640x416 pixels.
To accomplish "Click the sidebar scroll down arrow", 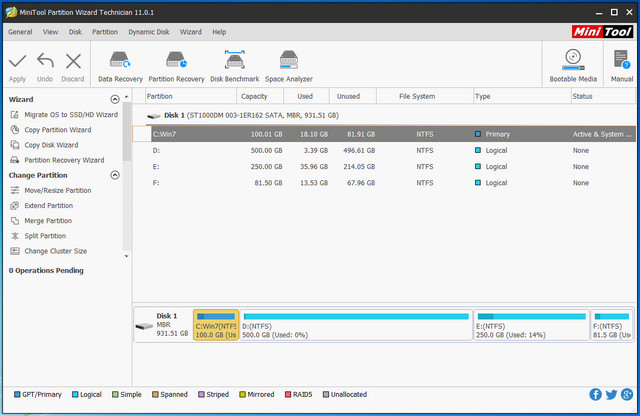I will coord(127,256).
